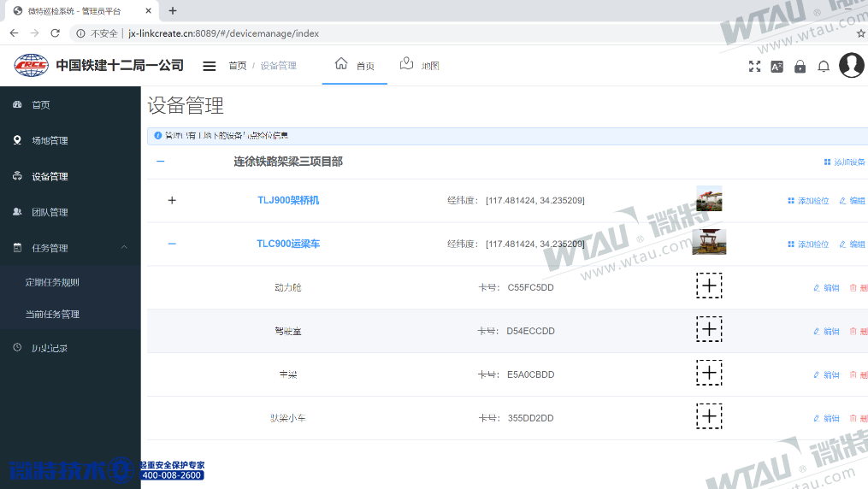
Task: Select 定期任务规则 in the sidebar
Action: [52, 282]
